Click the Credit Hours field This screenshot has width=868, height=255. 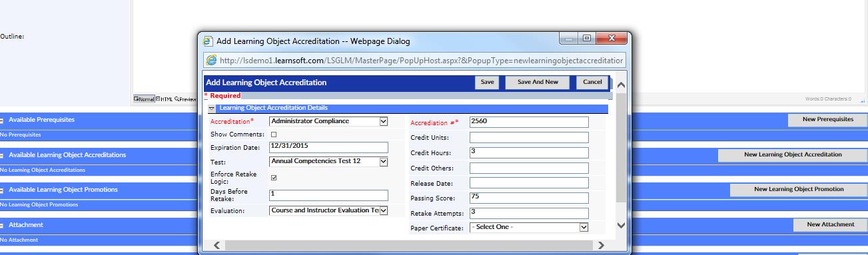coord(529,152)
